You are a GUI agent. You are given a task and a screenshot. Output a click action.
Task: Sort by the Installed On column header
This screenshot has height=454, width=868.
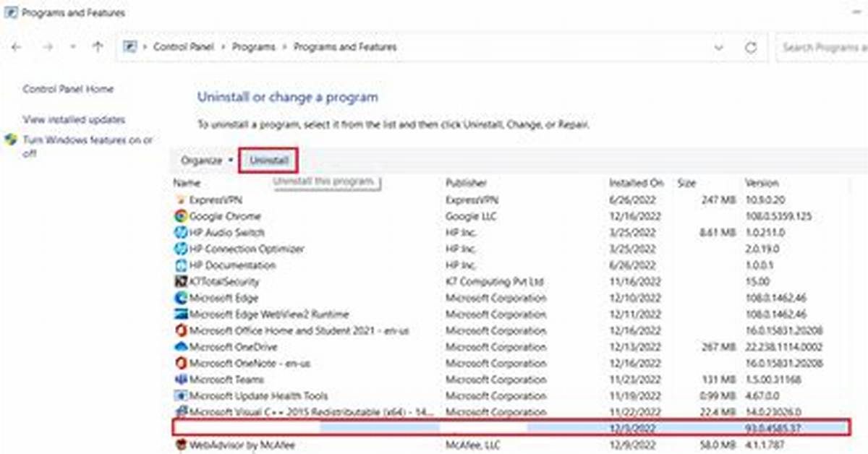point(636,183)
